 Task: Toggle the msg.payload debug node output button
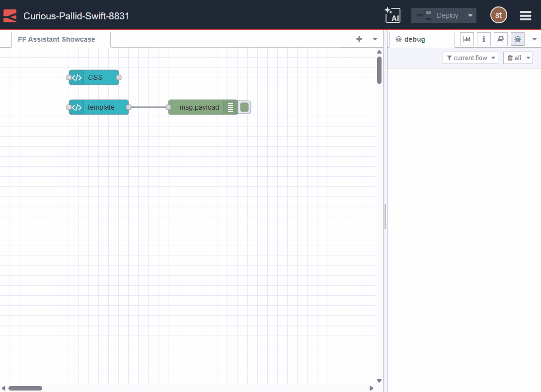[244, 107]
